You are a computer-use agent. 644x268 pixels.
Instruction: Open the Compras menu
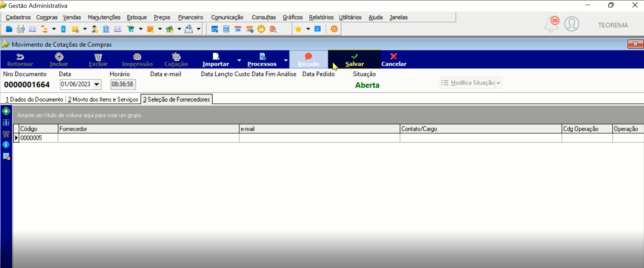[47, 17]
